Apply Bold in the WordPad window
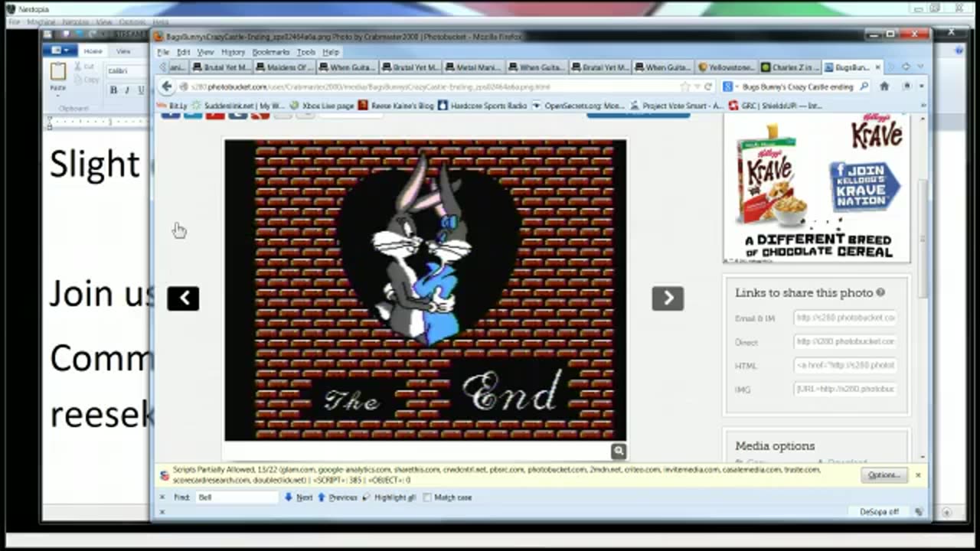980x551 pixels. click(113, 90)
